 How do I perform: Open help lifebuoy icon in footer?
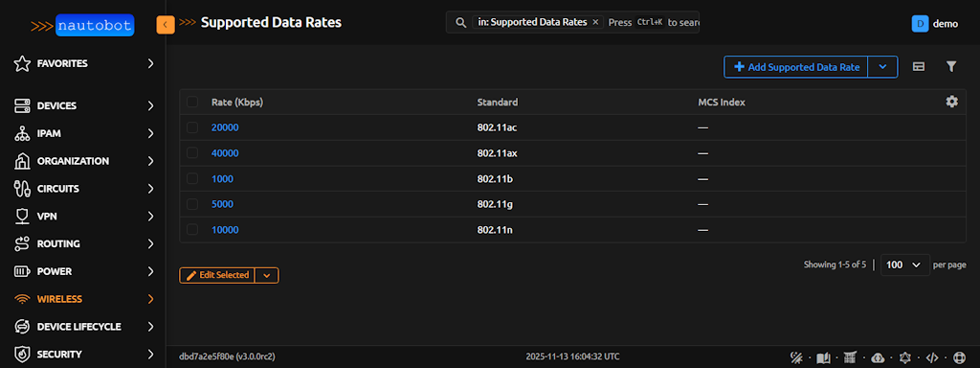coord(959,357)
